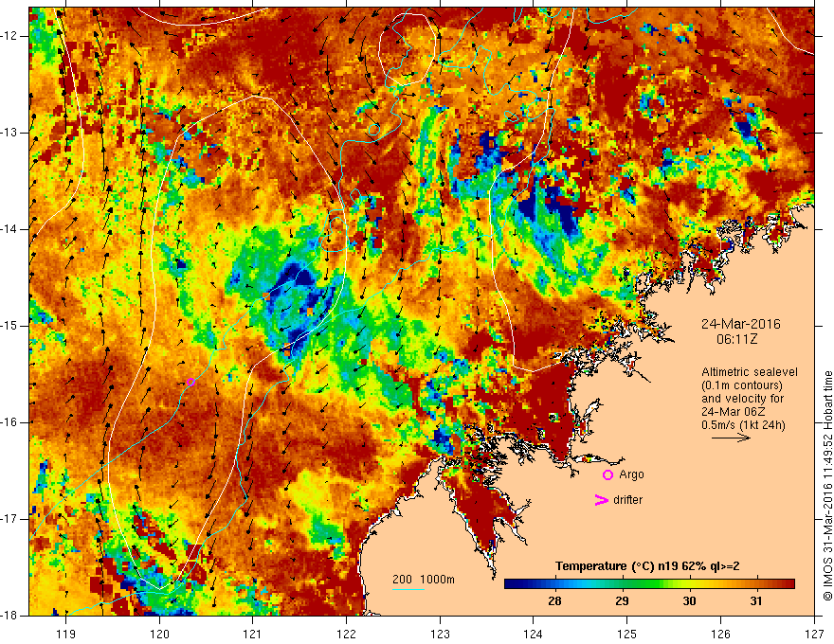Image resolution: width=834 pixels, height=644 pixels.
Task: Click the cyan isobath legend line under 200 1000m
Action: pyautogui.click(x=408, y=589)
